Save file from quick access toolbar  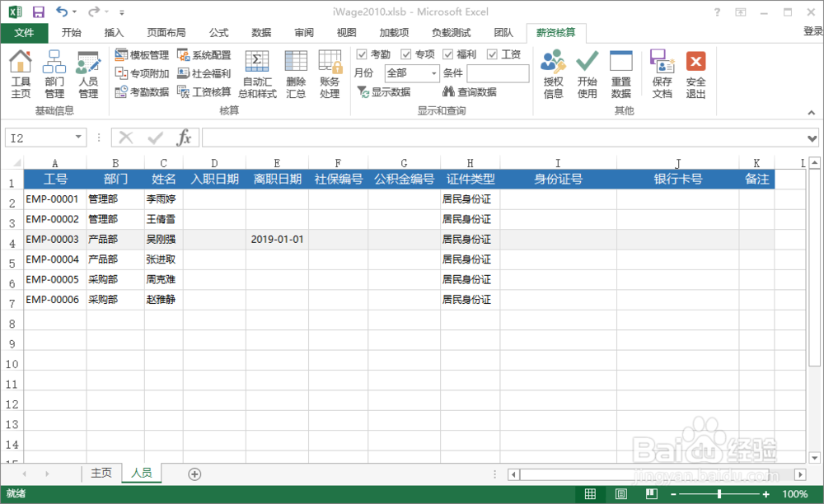(39, 12)
